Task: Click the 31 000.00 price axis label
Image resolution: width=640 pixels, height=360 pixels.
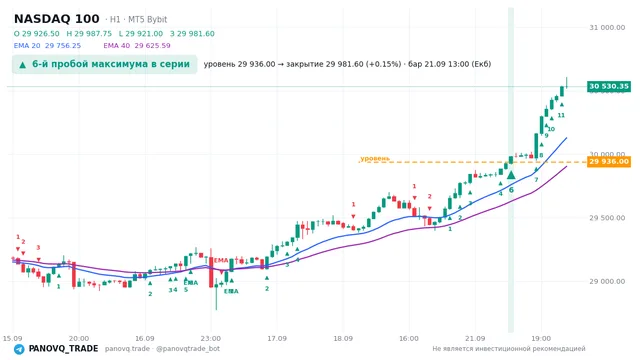Action: click(607, 27)
